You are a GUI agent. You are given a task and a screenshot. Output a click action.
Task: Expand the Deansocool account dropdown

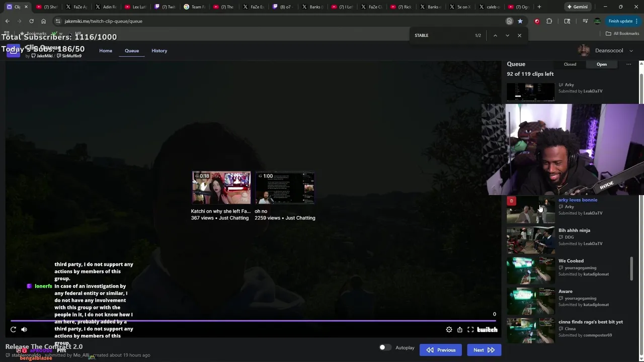pos(631,51)
